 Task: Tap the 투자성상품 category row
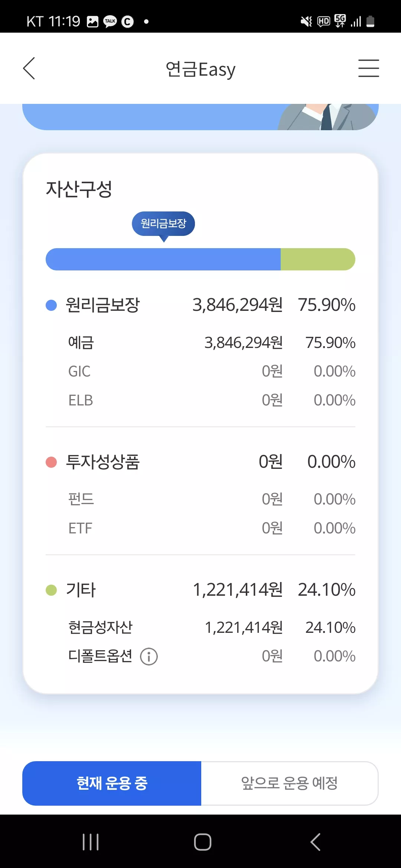200,462
